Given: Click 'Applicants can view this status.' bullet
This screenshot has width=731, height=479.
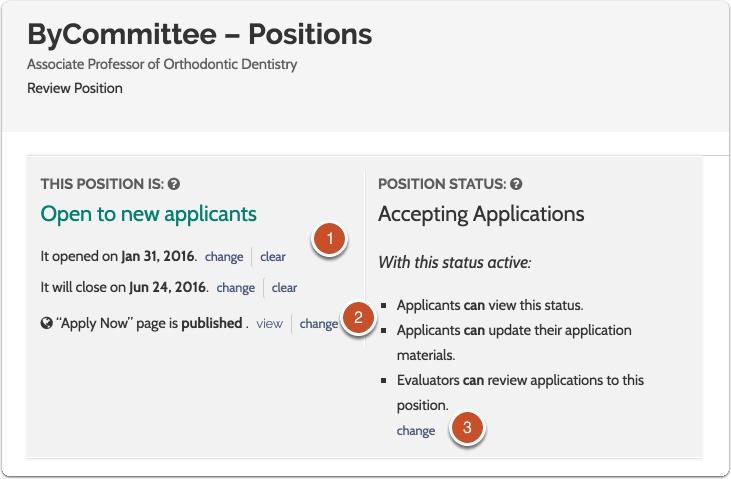Looking at the screenshot, I should [490, 305].
